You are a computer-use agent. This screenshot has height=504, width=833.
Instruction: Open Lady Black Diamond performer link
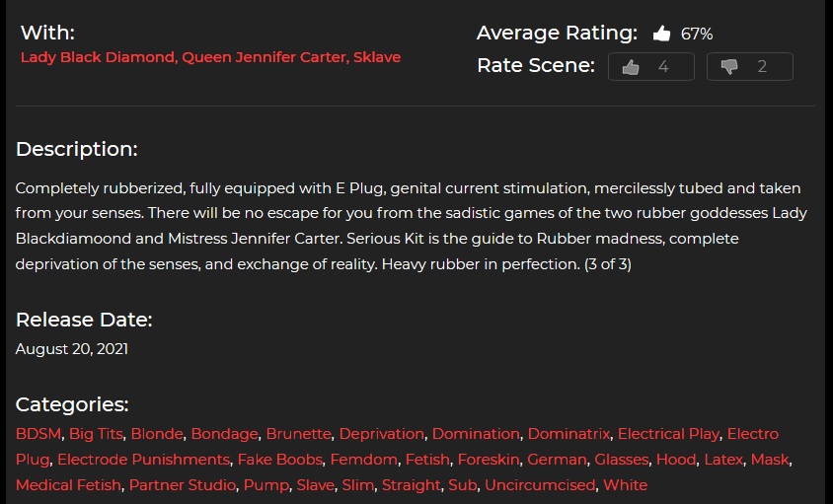tap(98, 57)
